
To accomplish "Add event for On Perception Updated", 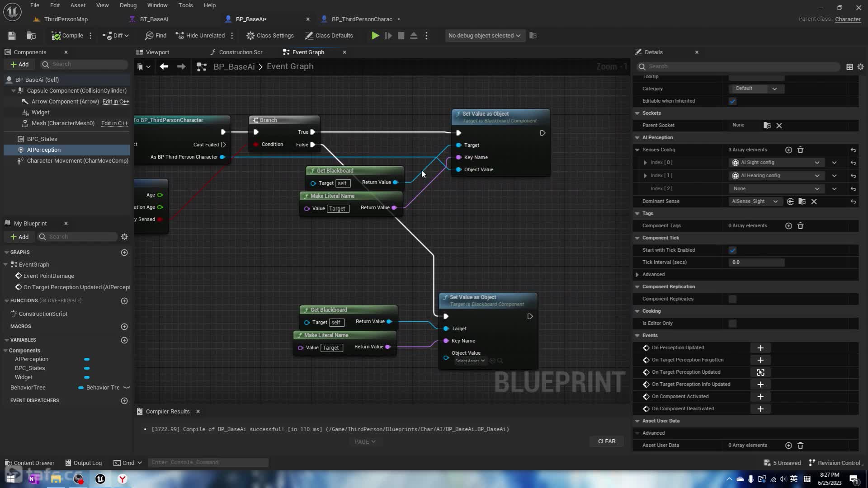I will [x=760, y=348].
